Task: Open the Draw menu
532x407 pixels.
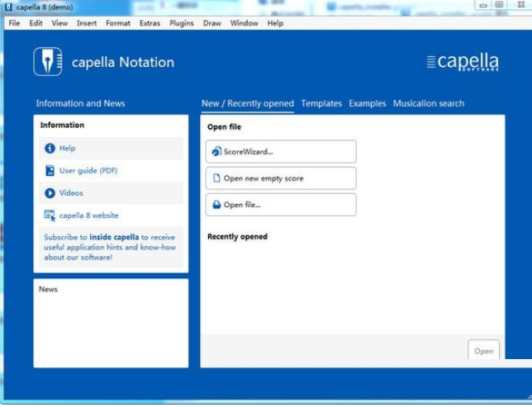Action: point(212,23)
